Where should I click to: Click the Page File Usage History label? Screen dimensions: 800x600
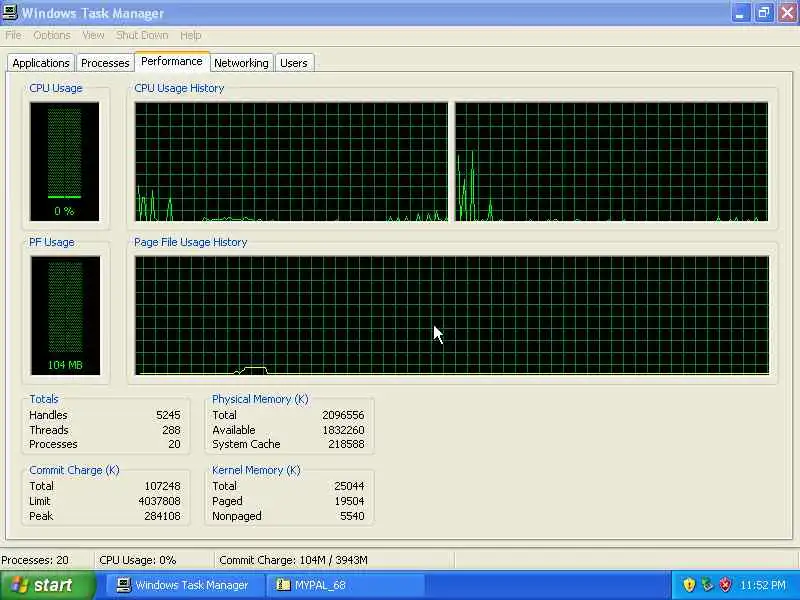(190, 242)
